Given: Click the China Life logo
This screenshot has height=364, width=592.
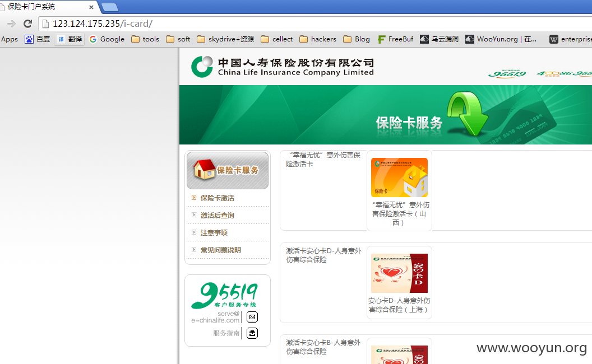Looking at the screenshot, I should pos(283,67).
